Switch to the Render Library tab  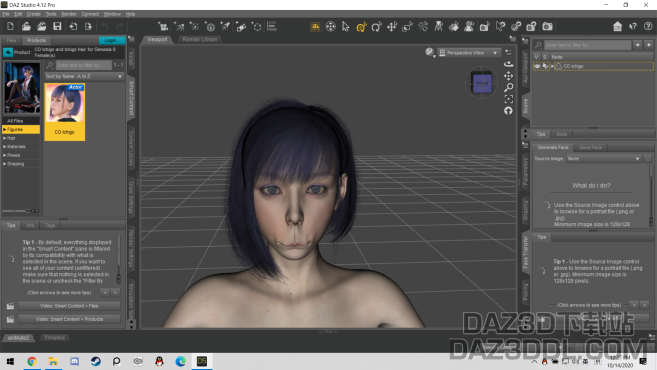(x=200, y=39)
